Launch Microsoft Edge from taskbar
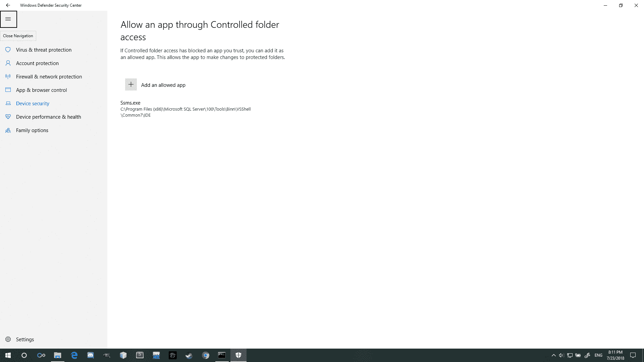644x362 pixels. (74, 355)
